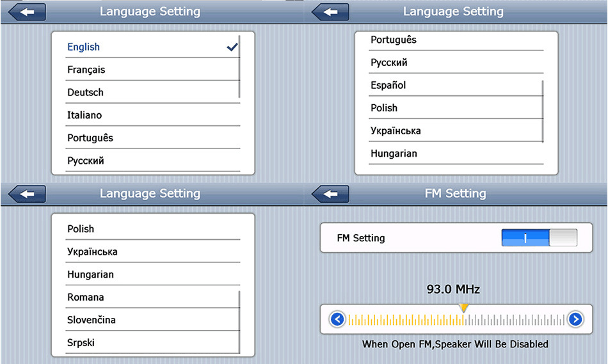
Task: Click the scrollbar beside Español and Polish
Action: pos(543,111)
